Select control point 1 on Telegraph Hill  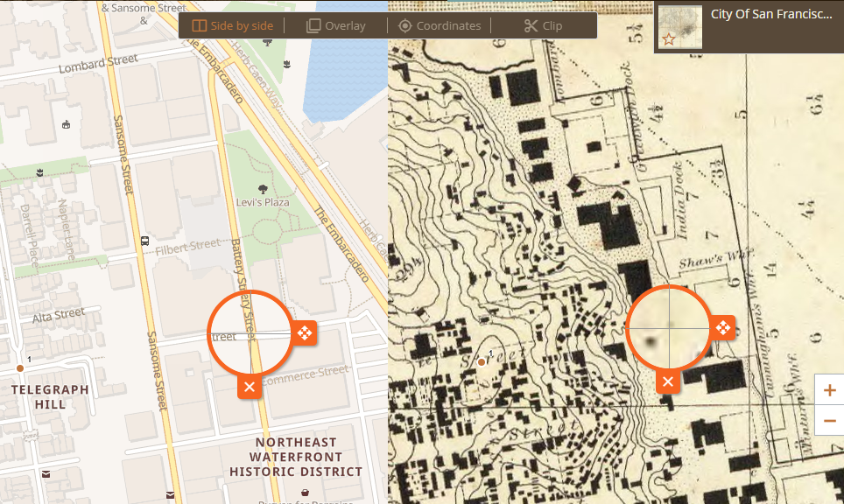coord(20,368)
